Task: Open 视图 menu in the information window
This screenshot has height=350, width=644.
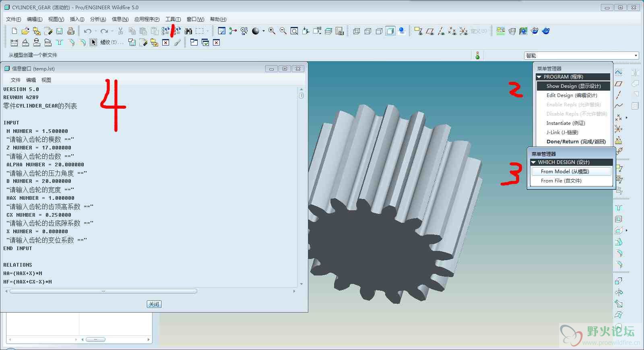Action: tap(46, 80)
